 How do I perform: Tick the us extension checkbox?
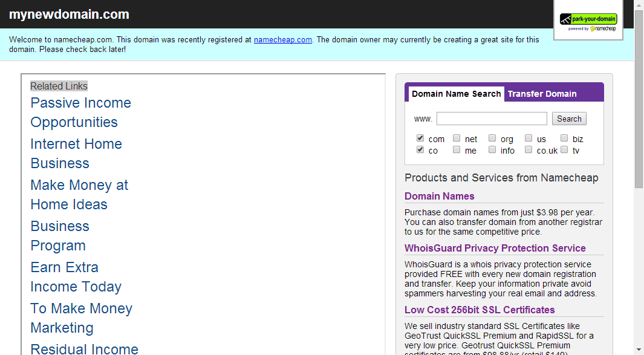[529, 138]
